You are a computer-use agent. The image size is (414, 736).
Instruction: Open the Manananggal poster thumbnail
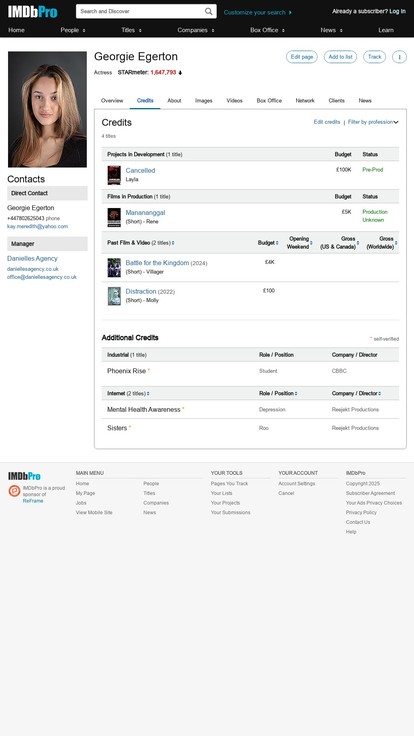point(114,217)
